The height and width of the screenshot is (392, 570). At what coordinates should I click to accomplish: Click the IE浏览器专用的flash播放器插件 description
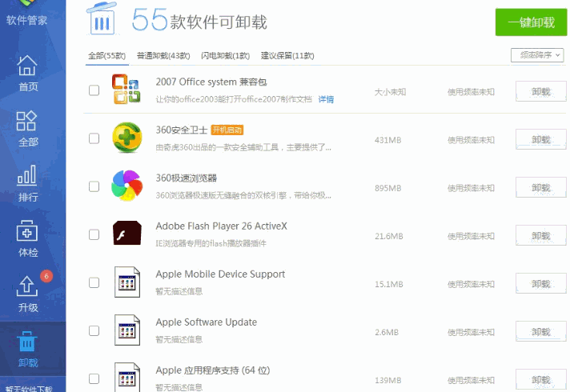[x=211, y=243]
